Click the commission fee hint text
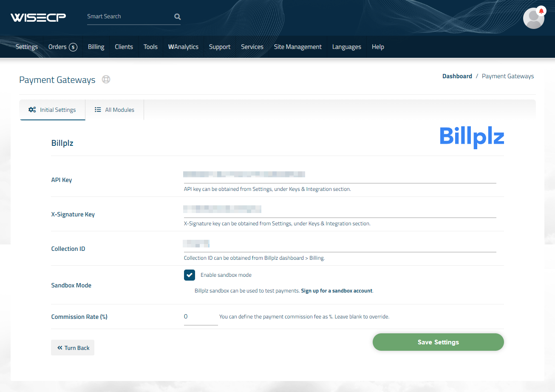This screenshot has height=392, width=555. click(x=304, y=317)
